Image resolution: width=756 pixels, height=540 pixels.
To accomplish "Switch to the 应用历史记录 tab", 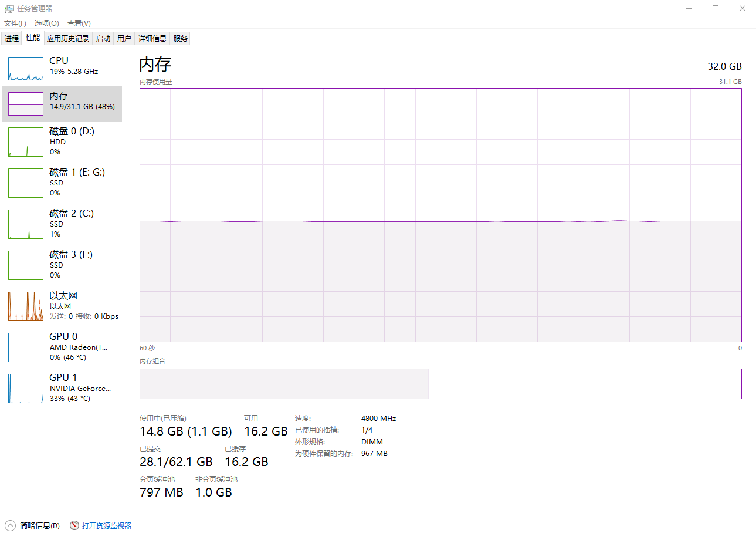I will 68,38.
